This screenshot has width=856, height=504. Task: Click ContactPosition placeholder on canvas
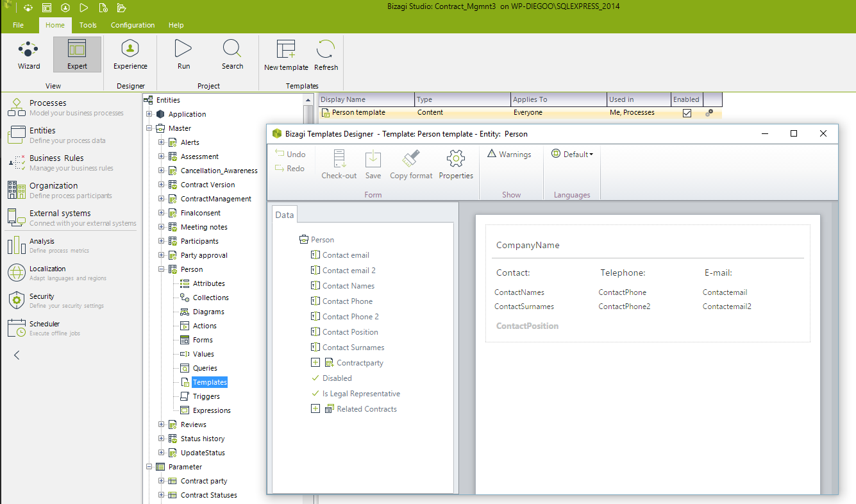click(x=527, y=326)
